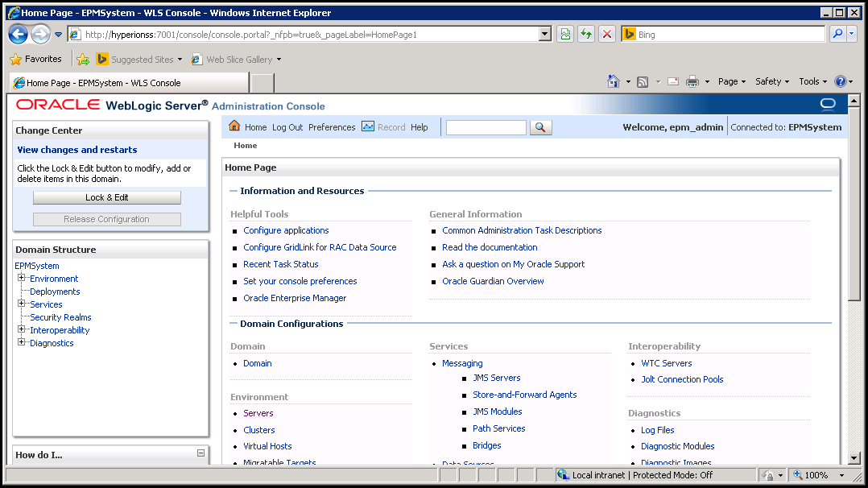This screenshot has width=868, height=488.
Task: Click the Compatibility View icon
Action: 565,35
